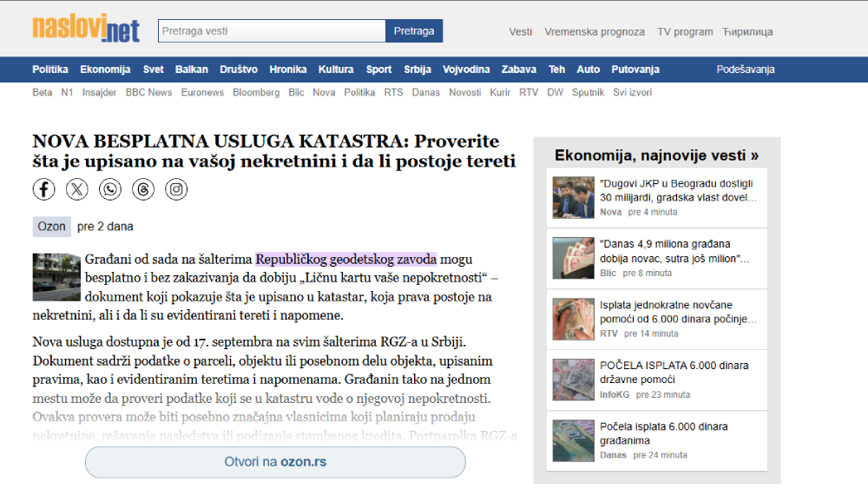Open Balkan category menu
This screenshot has width=868, height=489.
(192, 69)
